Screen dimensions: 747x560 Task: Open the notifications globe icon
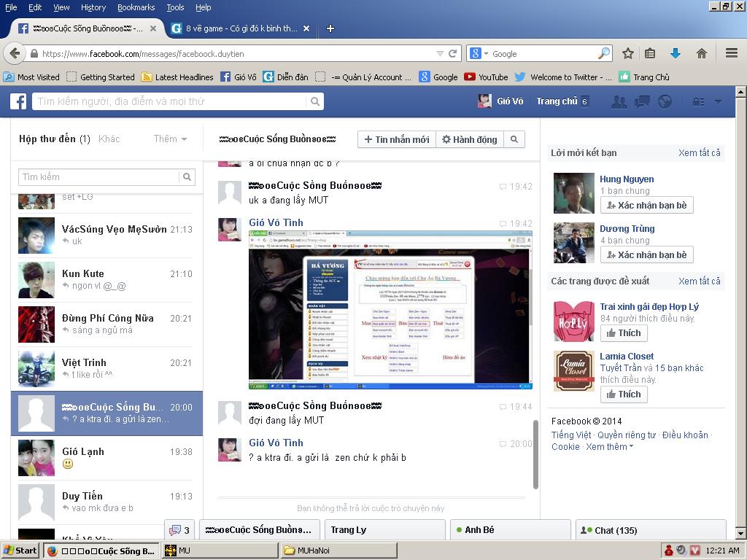click(665, 101)
